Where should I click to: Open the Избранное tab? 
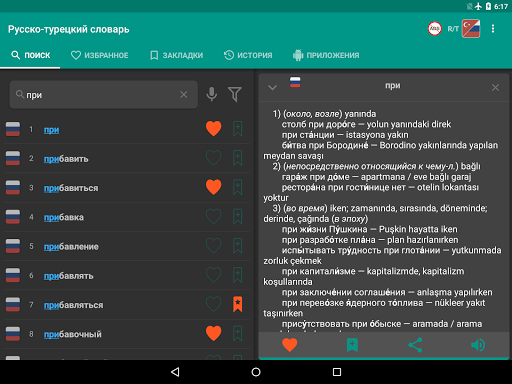(x=100, y=55)
